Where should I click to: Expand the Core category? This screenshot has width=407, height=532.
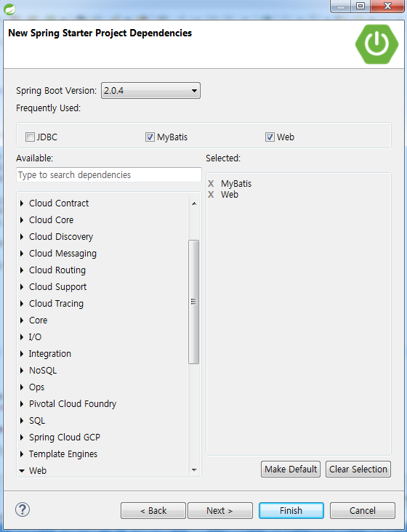pos(22,321)
